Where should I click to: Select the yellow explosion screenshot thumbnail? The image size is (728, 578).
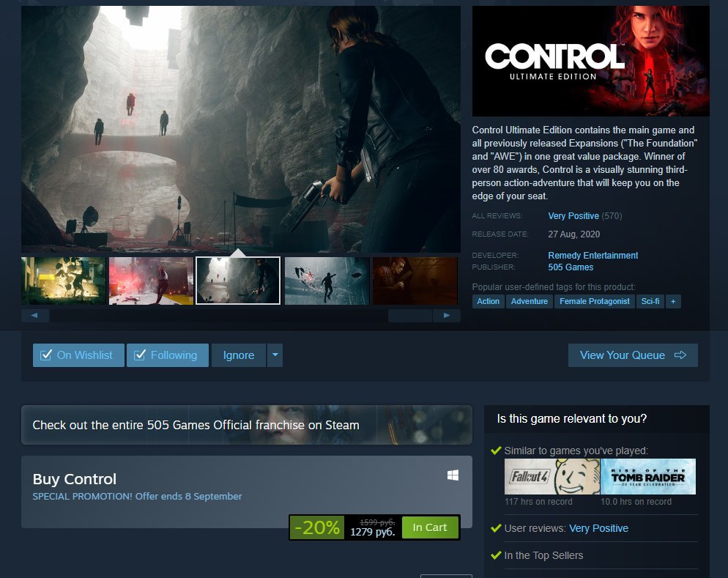(x=64, y=281)
